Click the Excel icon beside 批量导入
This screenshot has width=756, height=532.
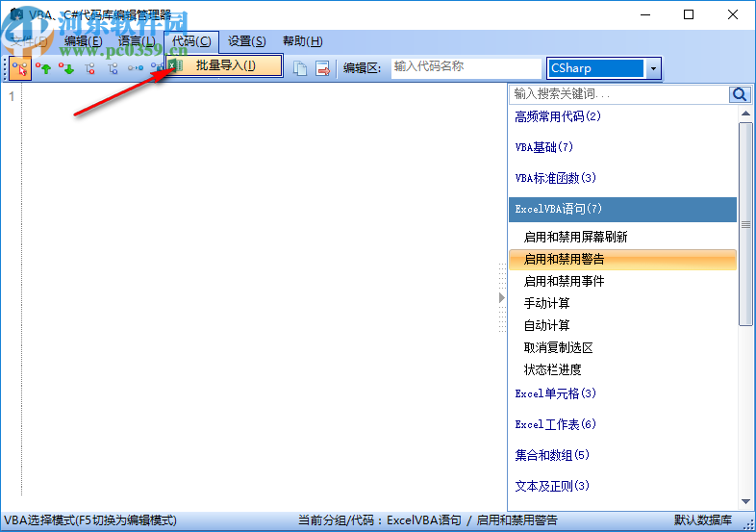click(x=176, y=65)
